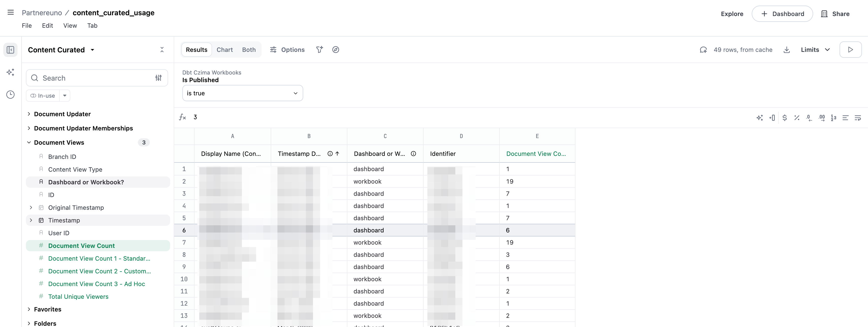
Task: Run the query with play button
Action: click(x=850, y=50)
